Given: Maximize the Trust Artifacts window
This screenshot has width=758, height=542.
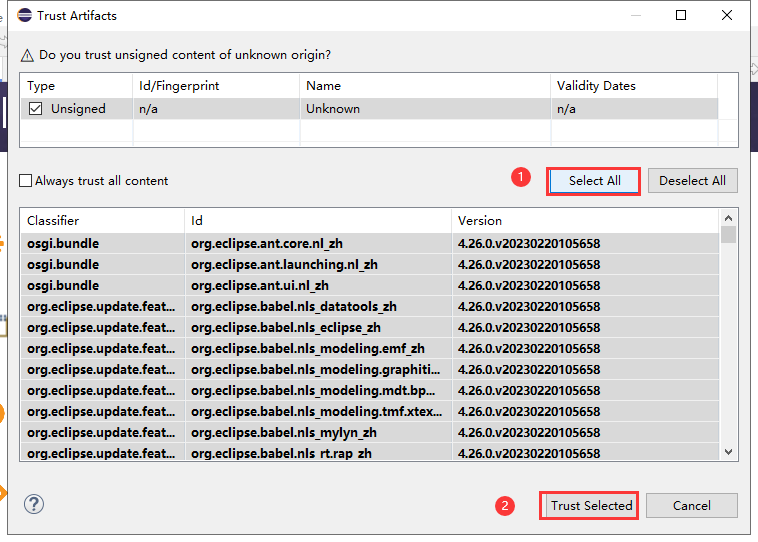Looking at the screenshot, I should tap(681, 15).
